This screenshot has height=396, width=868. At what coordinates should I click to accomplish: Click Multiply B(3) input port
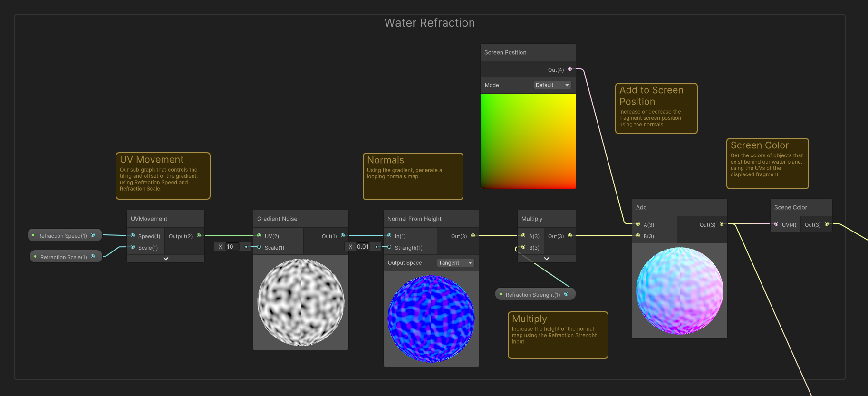pyautogui.click(x=523, y=247)
